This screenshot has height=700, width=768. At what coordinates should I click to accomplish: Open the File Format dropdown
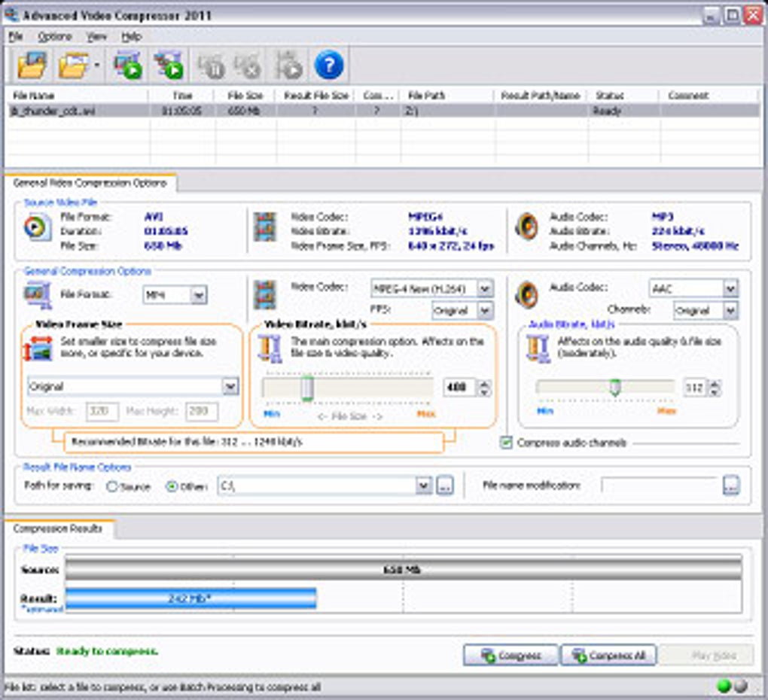click(x=198, y=295)
